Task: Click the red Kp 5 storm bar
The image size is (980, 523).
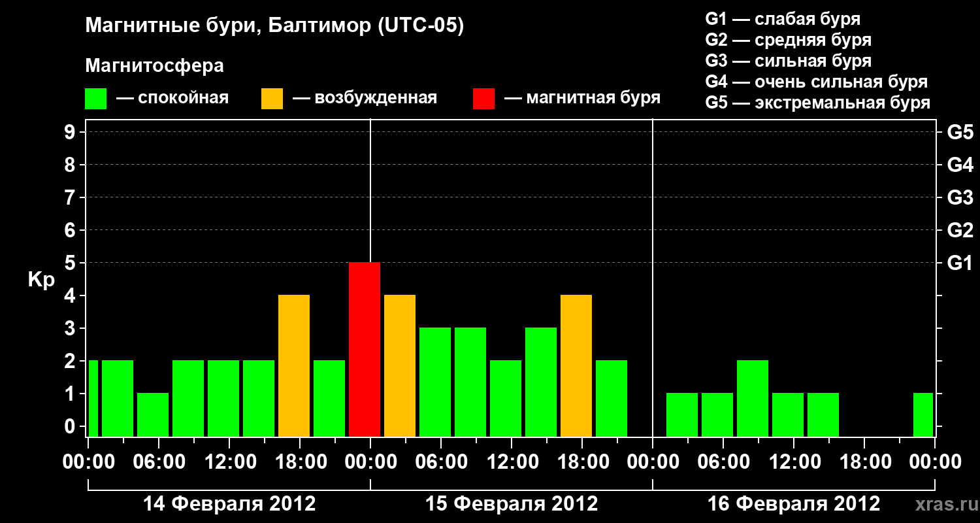Action: coord(365,350)
